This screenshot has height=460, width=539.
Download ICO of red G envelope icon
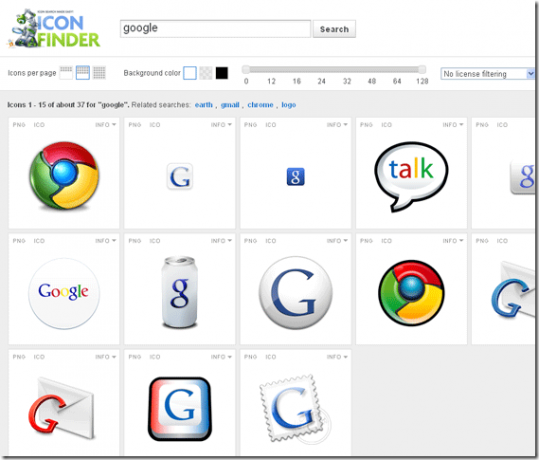coord(39,357)
